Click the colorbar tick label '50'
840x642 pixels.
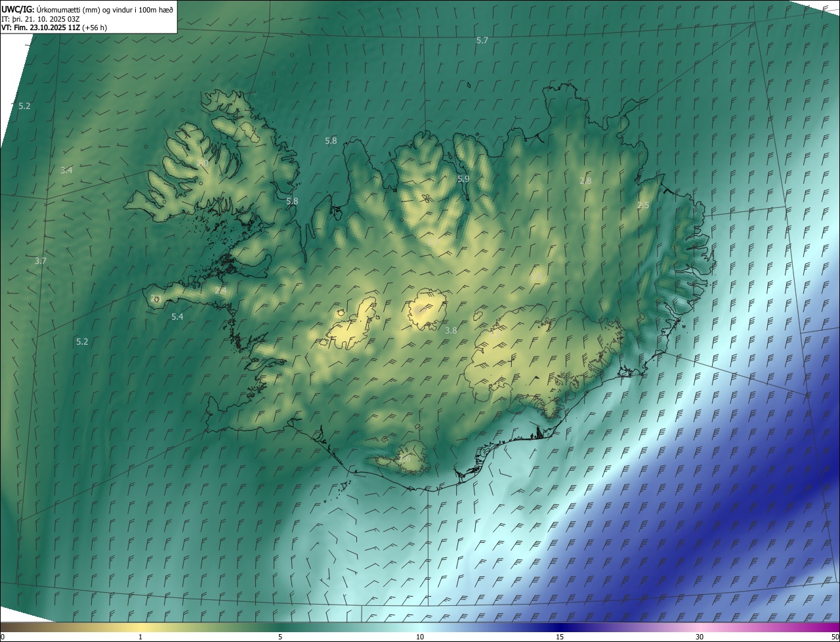point(835,637)
